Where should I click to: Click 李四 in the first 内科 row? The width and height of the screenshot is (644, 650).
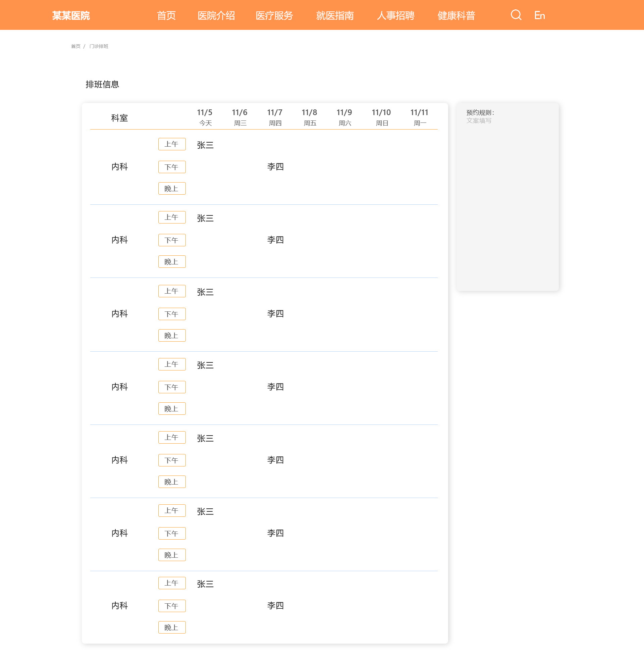275,167
